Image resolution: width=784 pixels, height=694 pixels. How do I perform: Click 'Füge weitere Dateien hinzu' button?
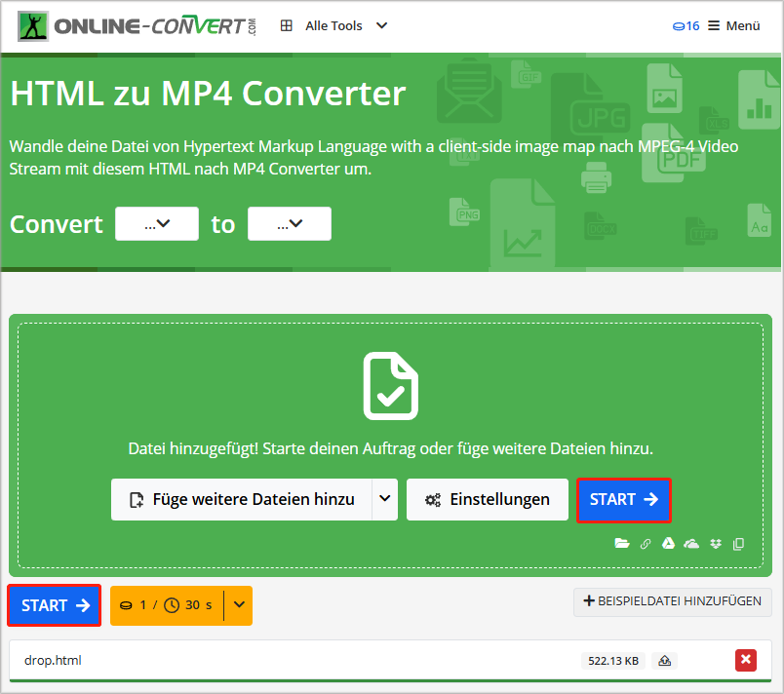242,500
